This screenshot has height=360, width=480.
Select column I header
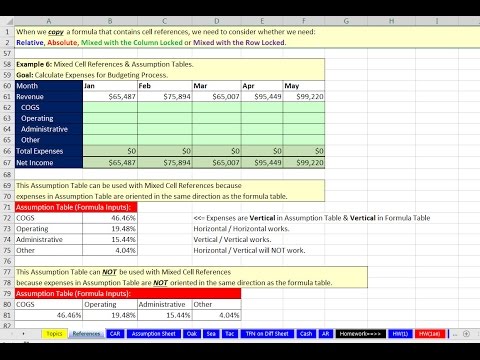437,21
